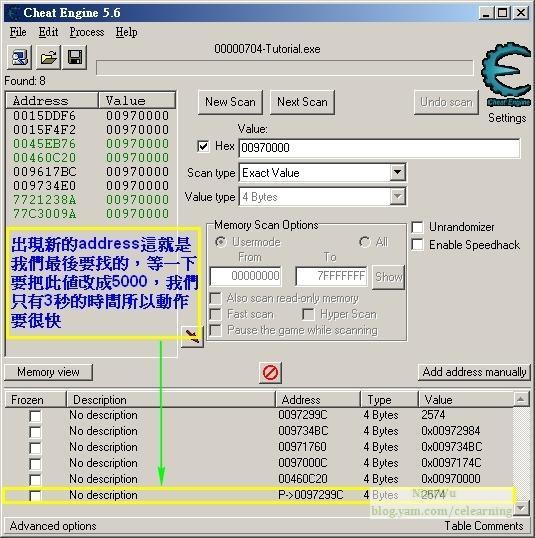Click the red arrow add-to-list icon
The height and width of the screenshot is (538, 535).
tap(192, 336)
